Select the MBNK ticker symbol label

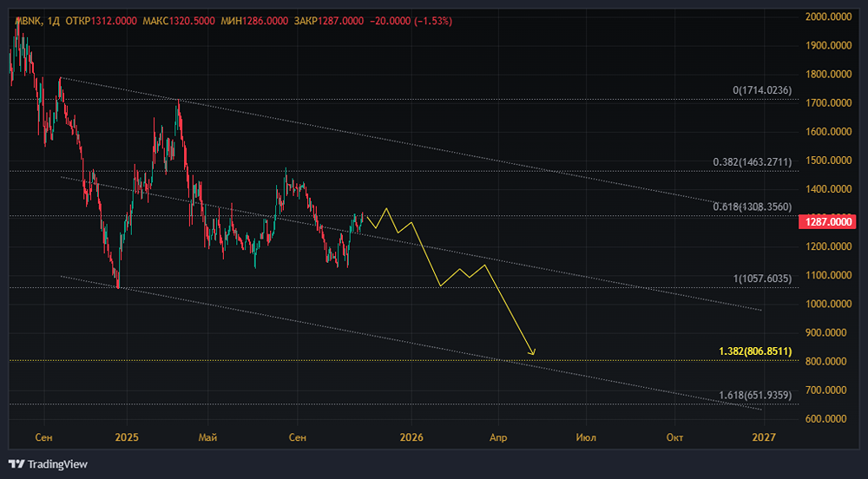click(28, 20)
